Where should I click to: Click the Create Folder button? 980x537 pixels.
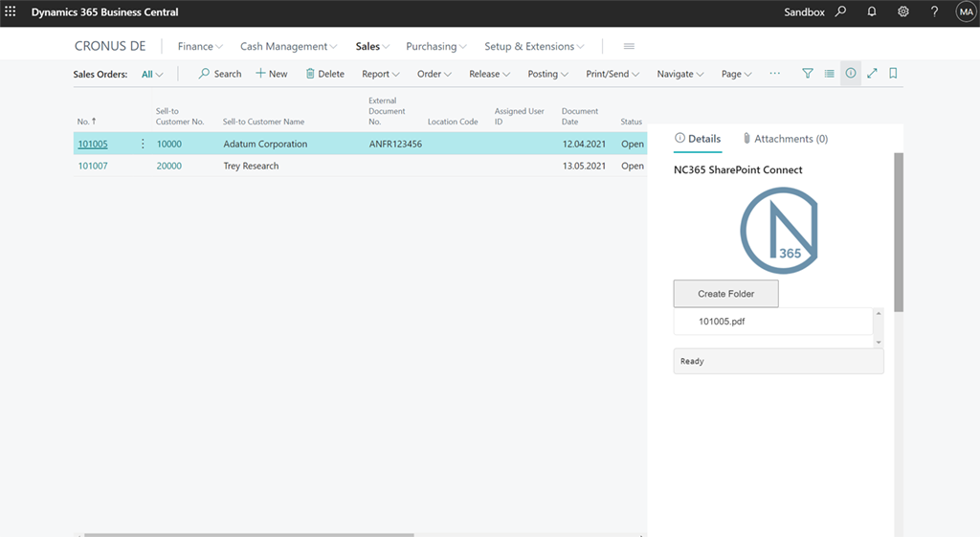[725, 294]
